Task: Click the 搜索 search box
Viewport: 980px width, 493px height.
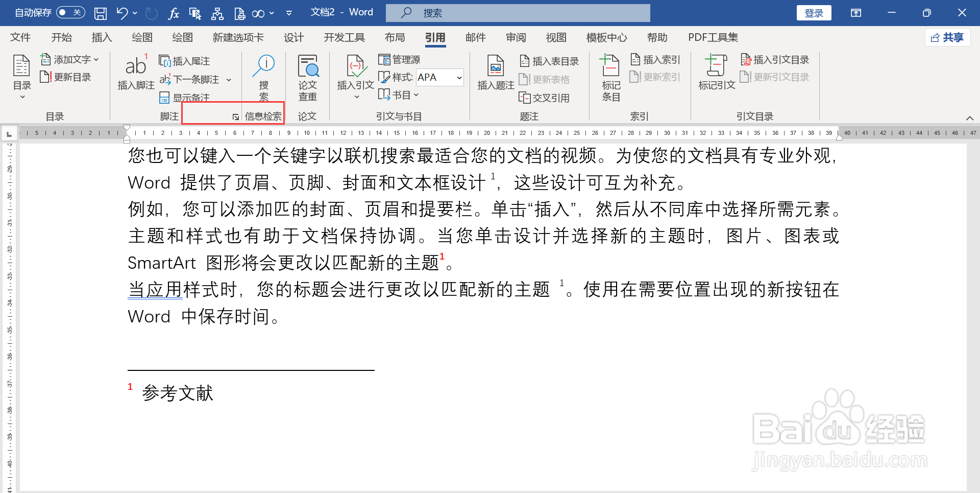Action: click(x=518, y=13)
